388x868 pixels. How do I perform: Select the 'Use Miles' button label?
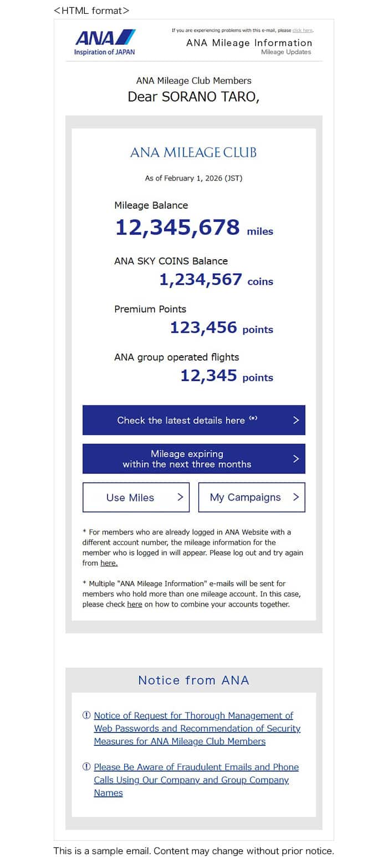pos(130,498)
